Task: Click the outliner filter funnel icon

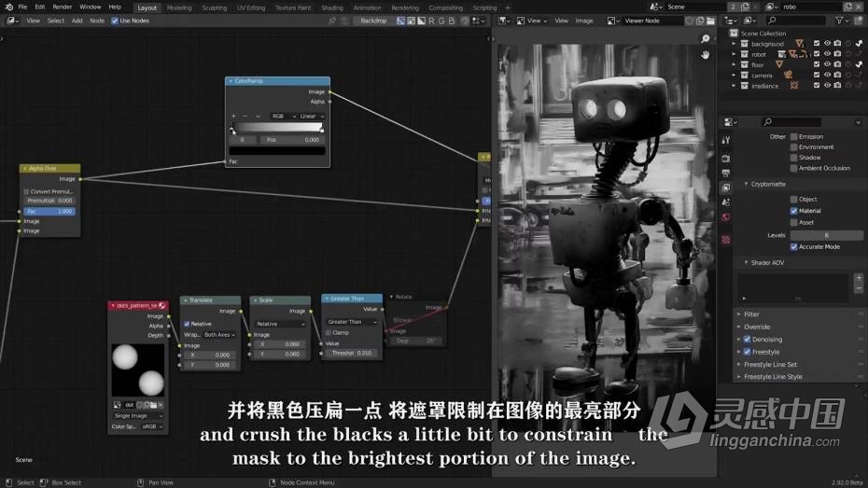Action: (x=842, y=21)
